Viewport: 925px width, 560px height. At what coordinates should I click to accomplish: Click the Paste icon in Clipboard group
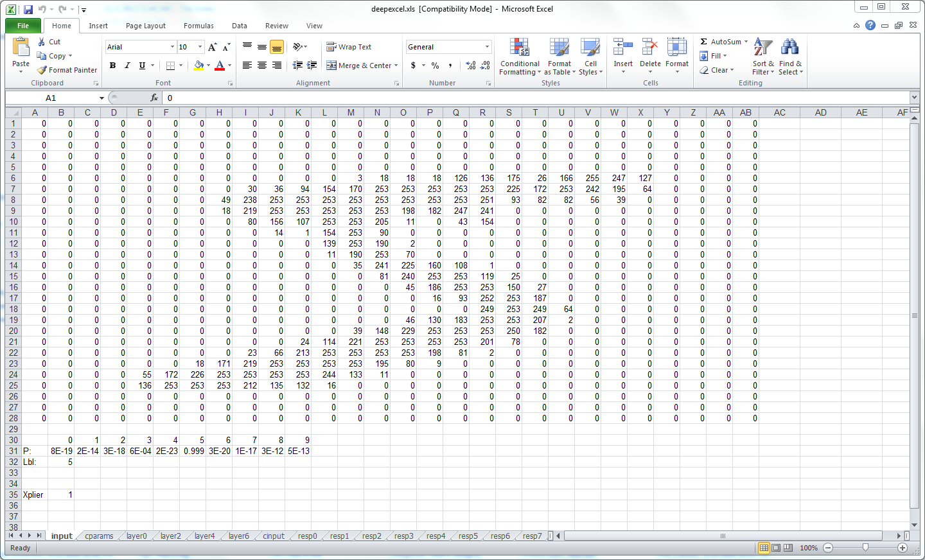click(21, 49)
